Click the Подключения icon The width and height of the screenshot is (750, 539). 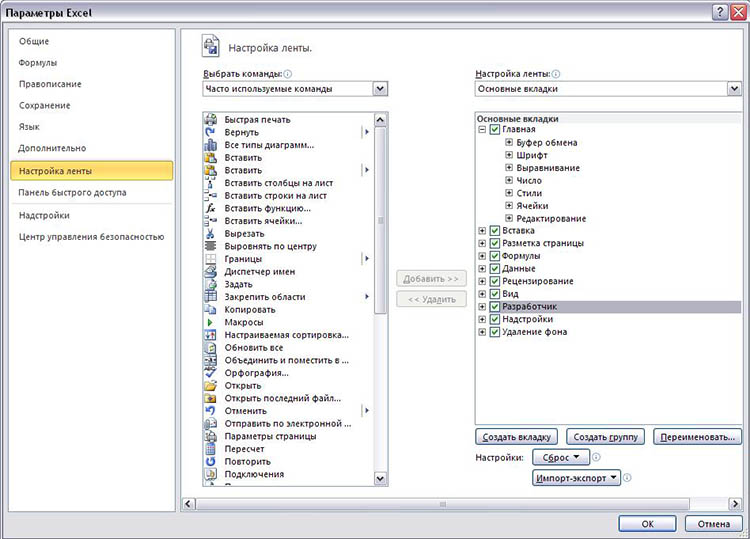[210, 474]
